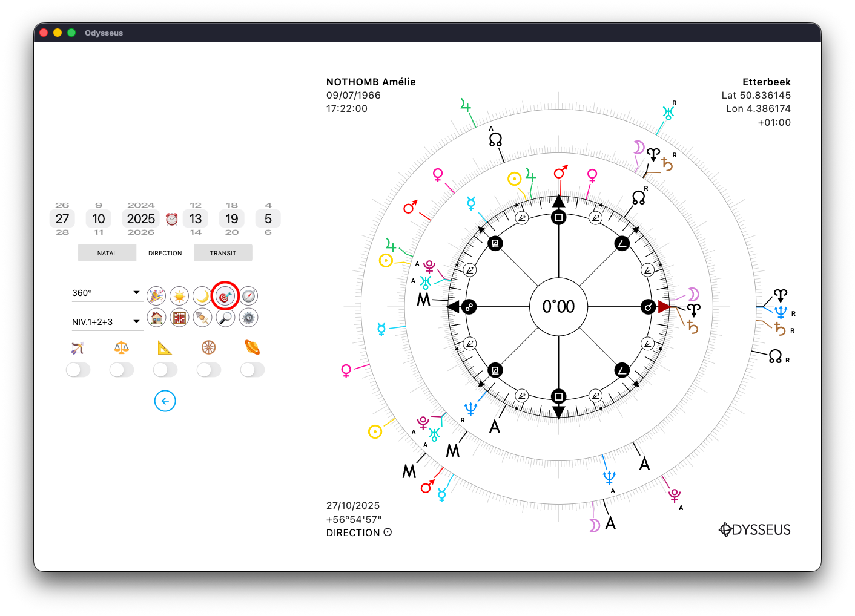
Task: Open the magnifying glass search icon
Action: pos(225,318)
